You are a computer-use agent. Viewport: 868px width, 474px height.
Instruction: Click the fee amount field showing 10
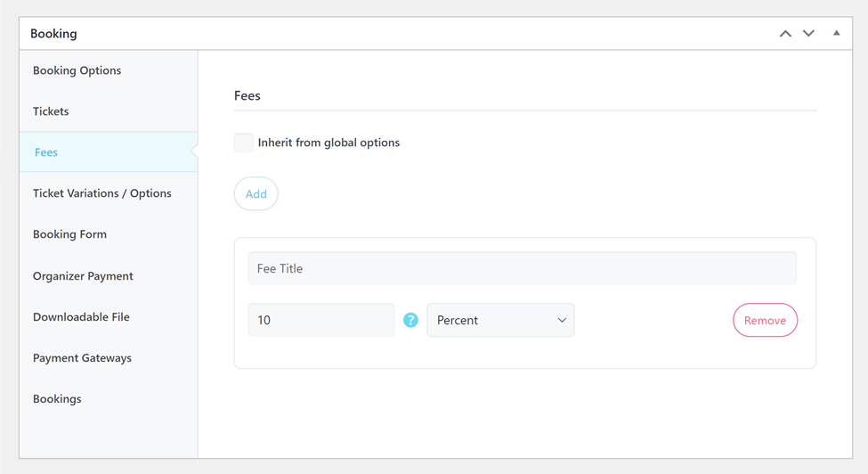(320, 320)
